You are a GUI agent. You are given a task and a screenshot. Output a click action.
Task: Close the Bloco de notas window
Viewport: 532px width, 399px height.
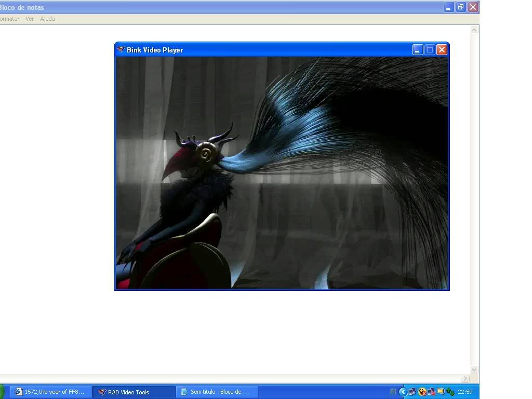(x=473, y=7)
